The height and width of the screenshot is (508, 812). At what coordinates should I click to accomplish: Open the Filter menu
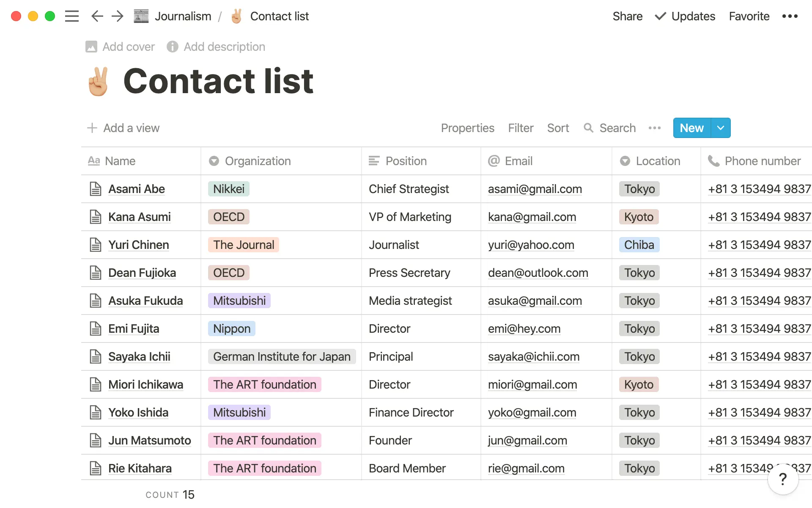[521, 128]
